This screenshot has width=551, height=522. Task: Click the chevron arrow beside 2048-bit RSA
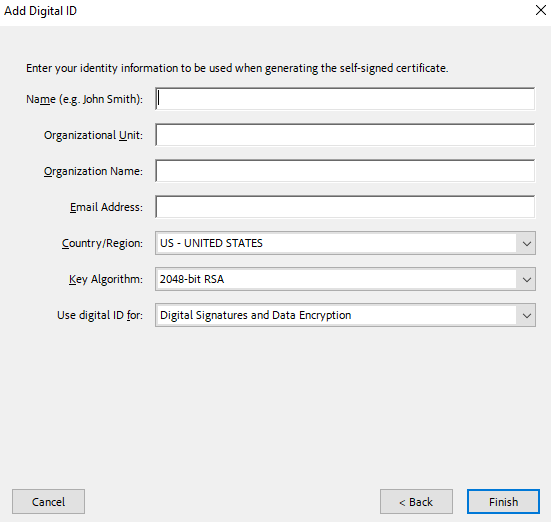click(526, 279)
